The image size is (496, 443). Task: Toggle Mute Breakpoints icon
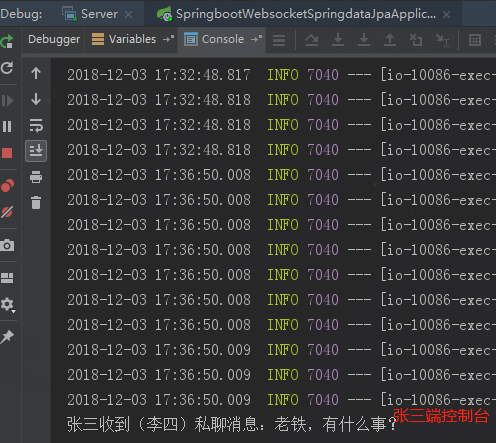7,212
